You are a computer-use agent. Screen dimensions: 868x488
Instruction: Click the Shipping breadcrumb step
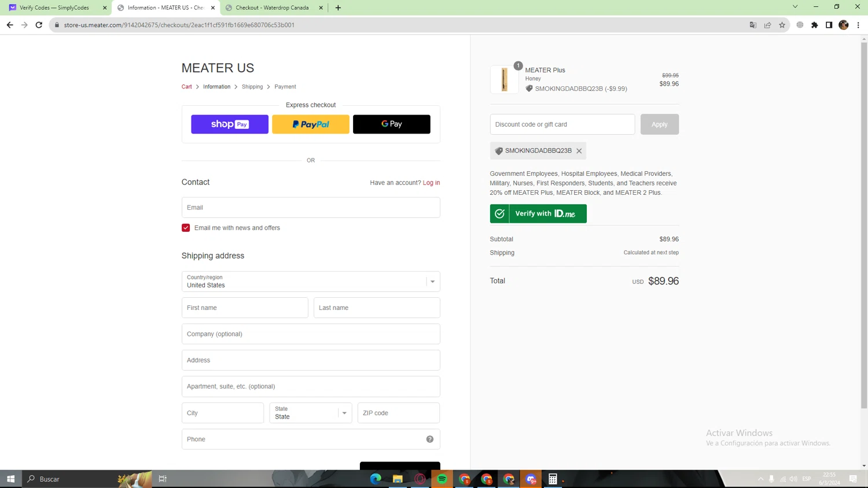[x=252, y=87]
